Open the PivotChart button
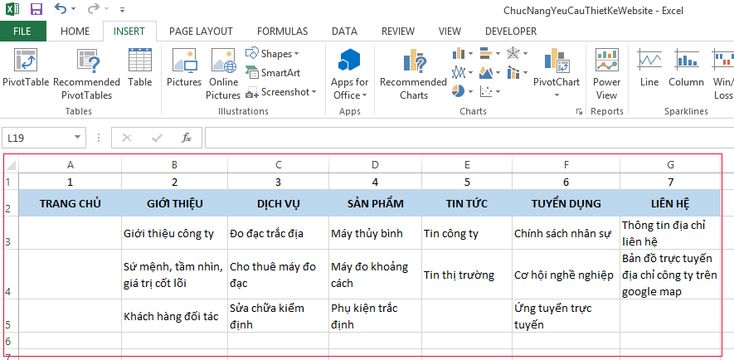This screenshot has height=360, width=734. pyautogui.click(x=557, y=74)
